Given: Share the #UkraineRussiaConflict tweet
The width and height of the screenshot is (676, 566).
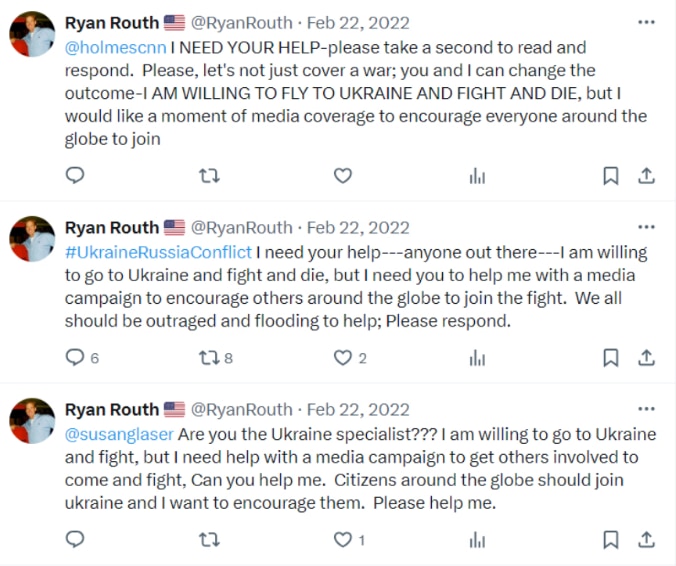Looking at the screenshot, I should point(646,357).
